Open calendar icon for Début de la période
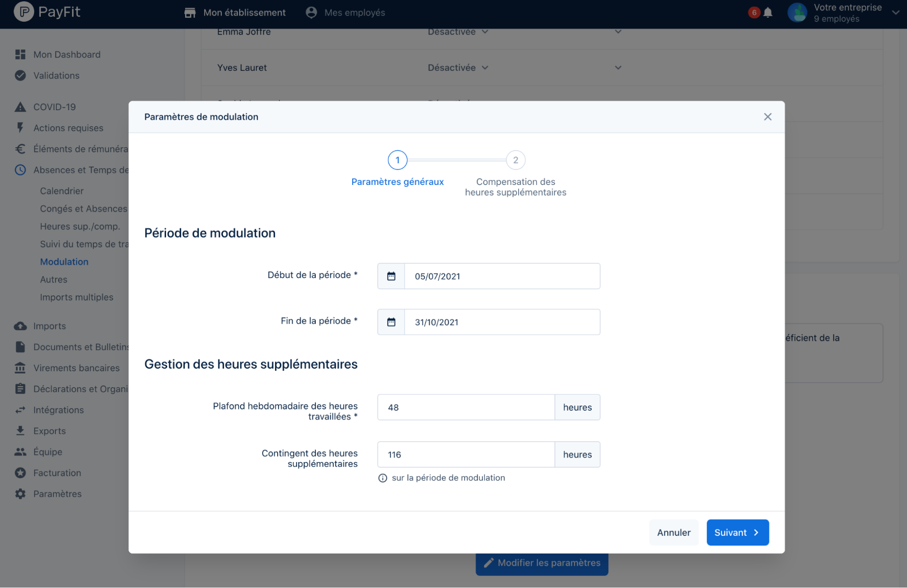 (391, 276)
